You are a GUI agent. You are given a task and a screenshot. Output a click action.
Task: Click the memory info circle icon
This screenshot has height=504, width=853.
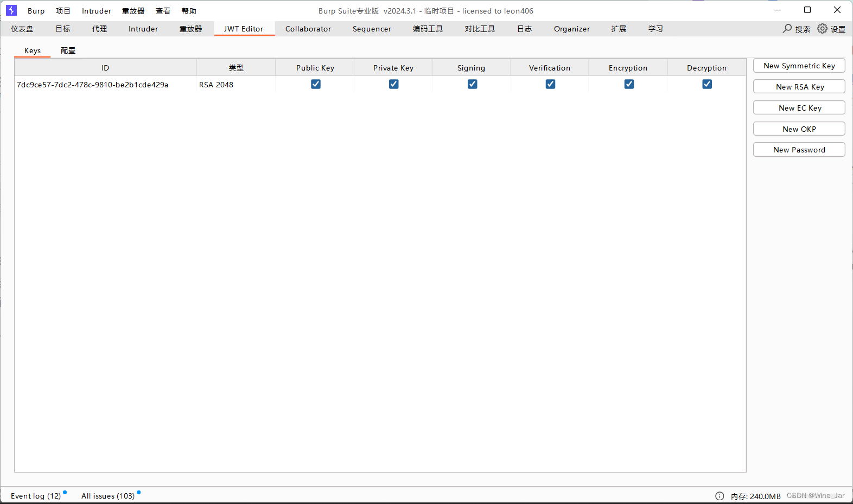[720, 496]
